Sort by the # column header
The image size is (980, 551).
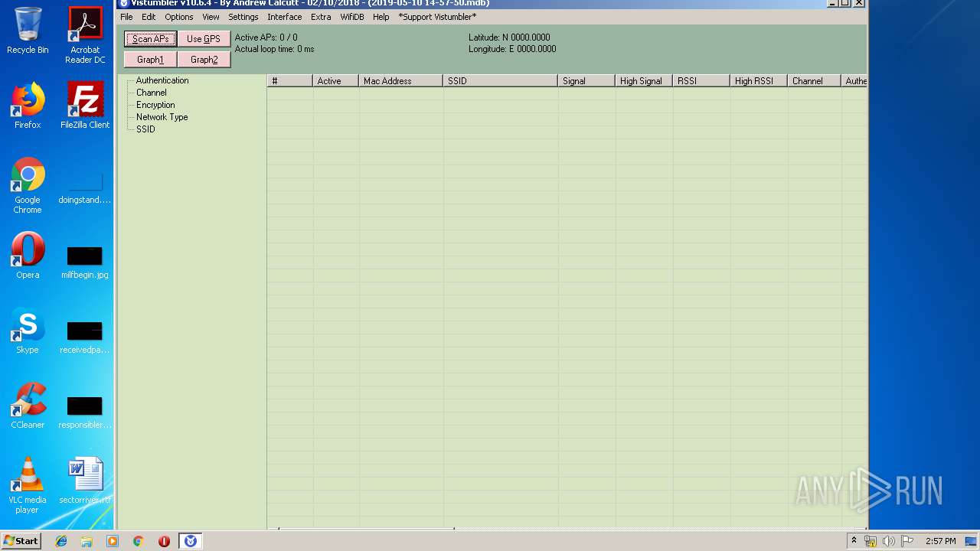coord(290,81)
